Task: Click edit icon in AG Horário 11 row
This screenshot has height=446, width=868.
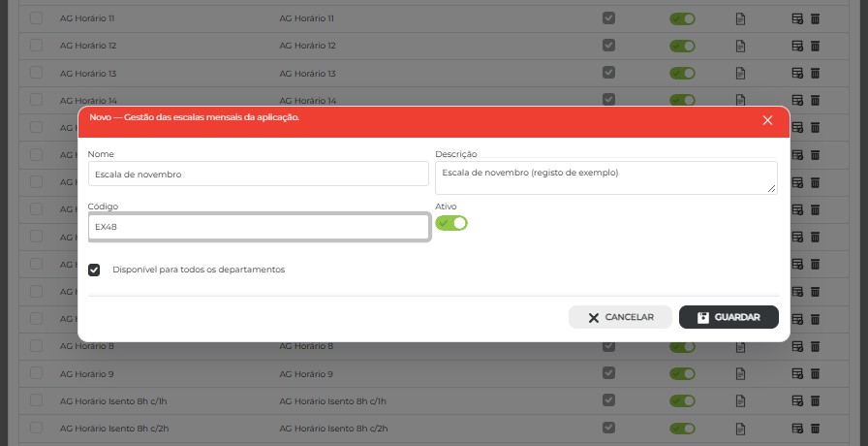Action: [x=797, y=18]
